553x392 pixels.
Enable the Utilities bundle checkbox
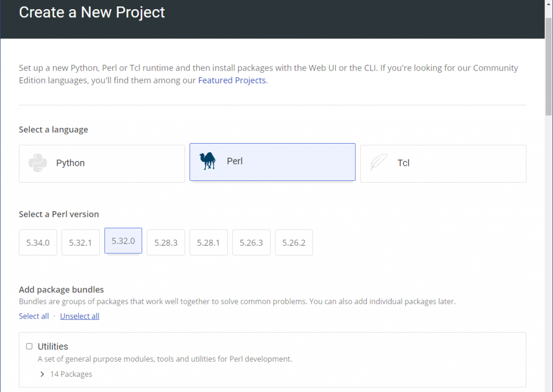[x=29, y=346]
